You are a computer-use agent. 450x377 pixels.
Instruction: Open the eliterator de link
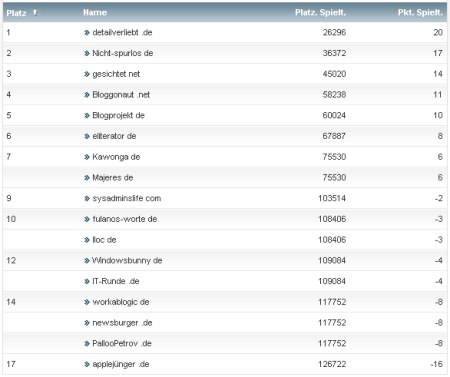[x=114, y=136]
